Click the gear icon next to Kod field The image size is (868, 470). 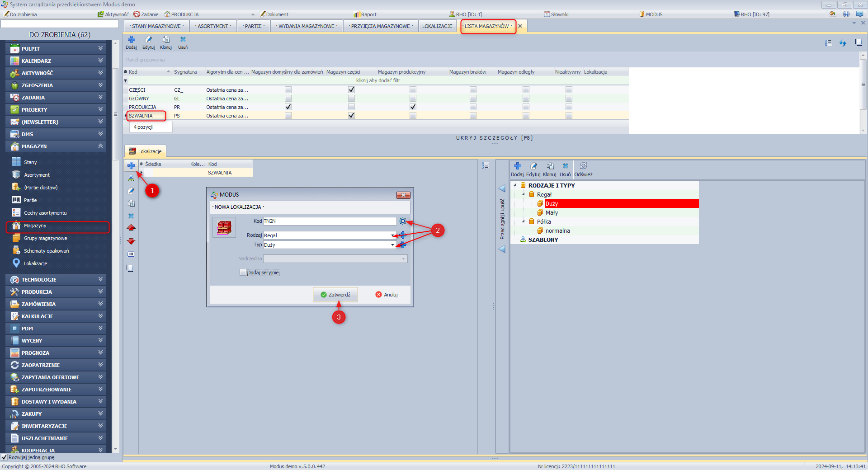point(402,221)
